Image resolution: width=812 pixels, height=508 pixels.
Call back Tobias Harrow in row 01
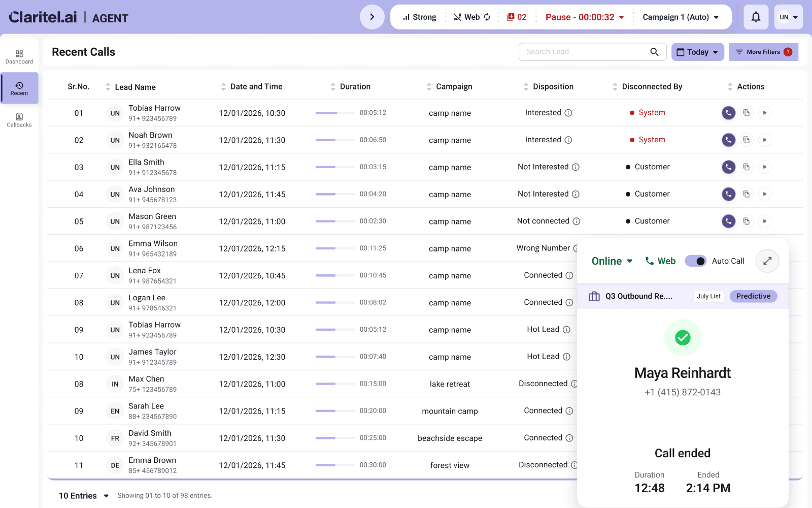point(728,113)
